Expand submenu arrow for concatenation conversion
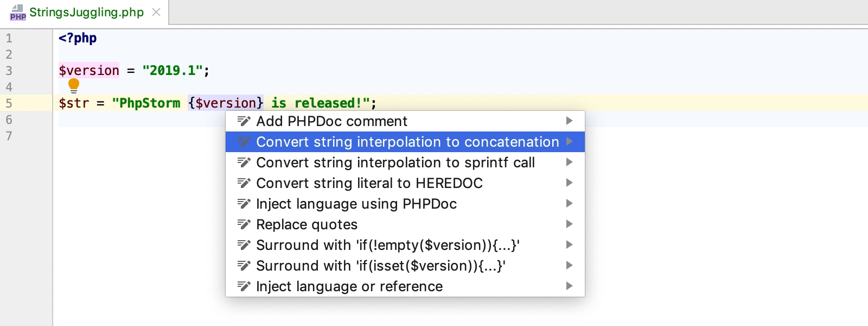 tap(569, 141)
